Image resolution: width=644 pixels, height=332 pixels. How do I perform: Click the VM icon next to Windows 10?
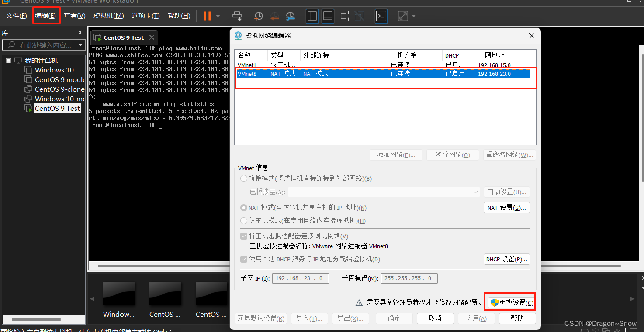click(28, 70)
